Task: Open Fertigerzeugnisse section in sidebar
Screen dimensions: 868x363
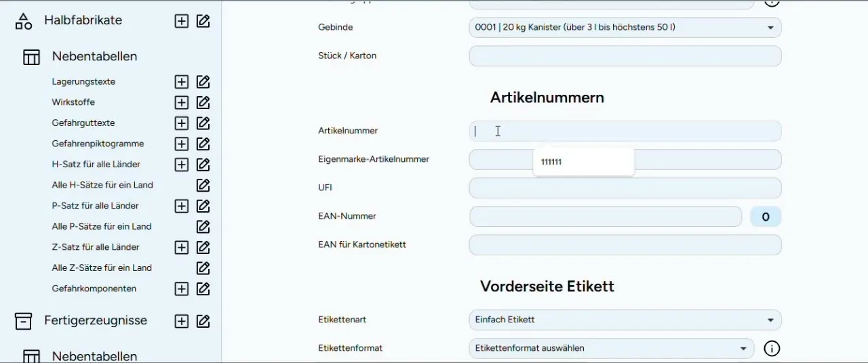Action: pyautogui.click(x=96, y=320)
